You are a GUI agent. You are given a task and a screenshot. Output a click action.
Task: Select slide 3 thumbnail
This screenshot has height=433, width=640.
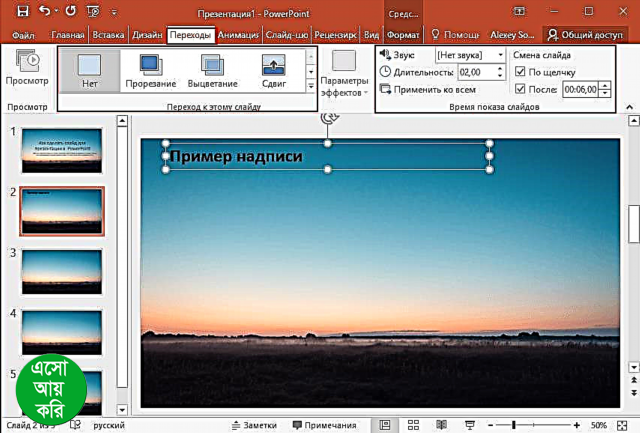[62, 272]
